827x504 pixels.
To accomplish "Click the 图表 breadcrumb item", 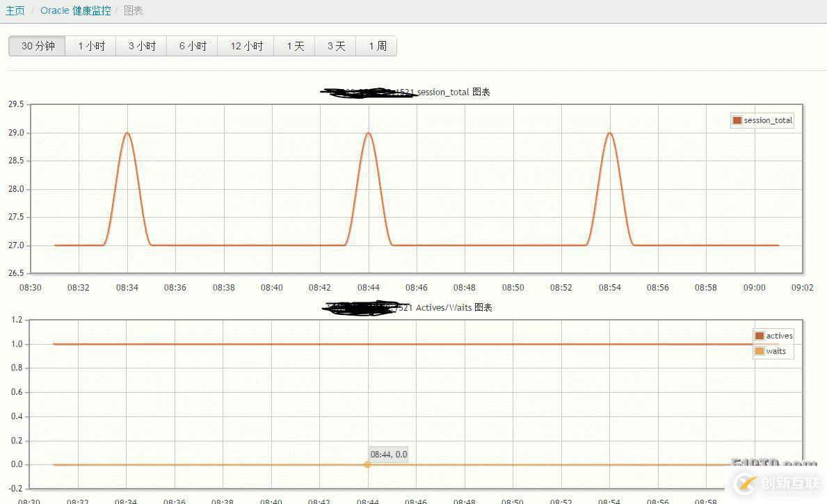I will 134,10.
